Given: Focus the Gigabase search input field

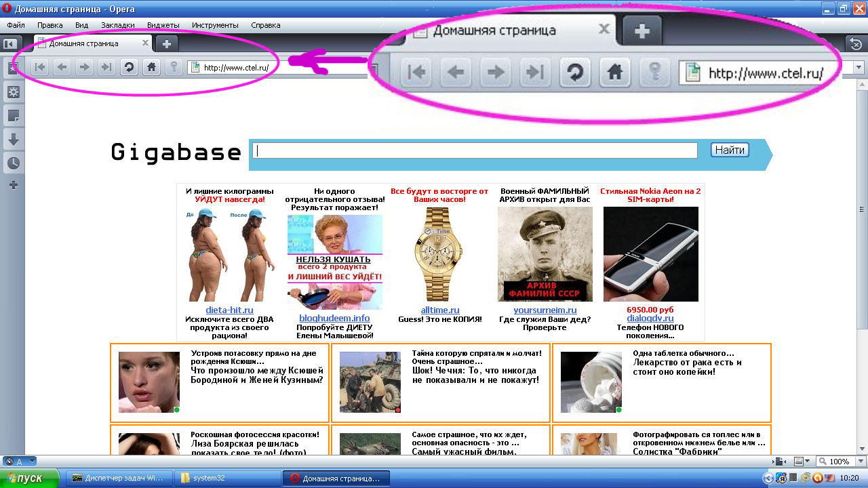Looking at the screenshot, I should coord(475,150).
